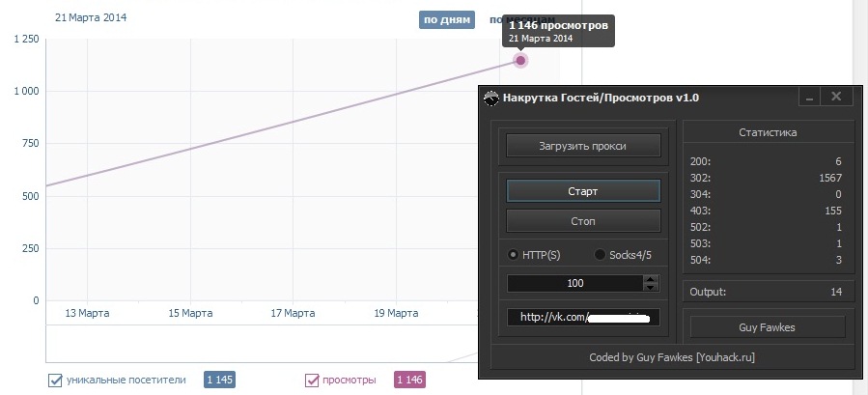Viewport: 868px width, 395px height.
Task: Close the Накрутка Гостей/Просмотров window
Action: point(836,97)
